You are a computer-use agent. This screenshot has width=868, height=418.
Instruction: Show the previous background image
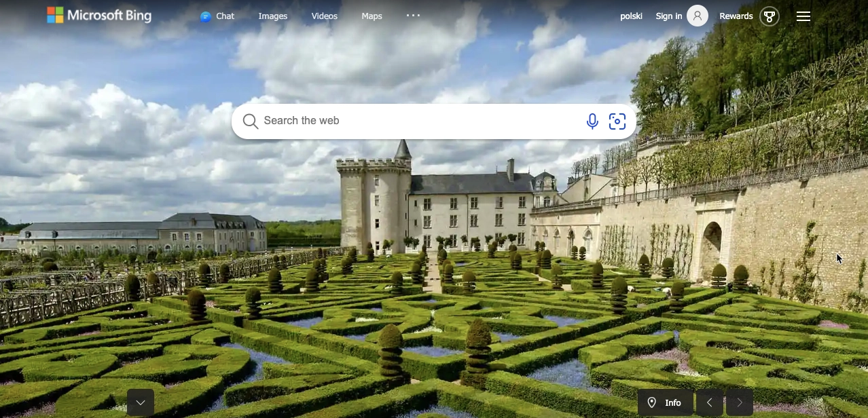pyautogui.click(x=710, y=402)
